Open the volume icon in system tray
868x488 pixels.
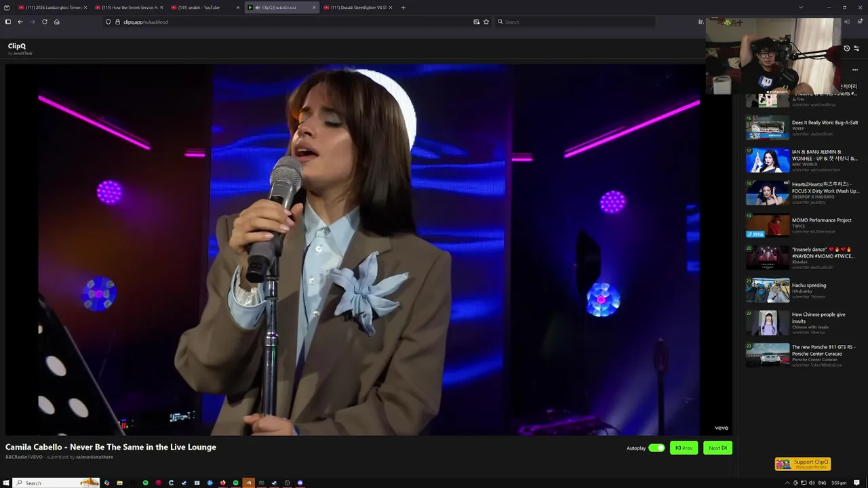(x=812, y=483)
